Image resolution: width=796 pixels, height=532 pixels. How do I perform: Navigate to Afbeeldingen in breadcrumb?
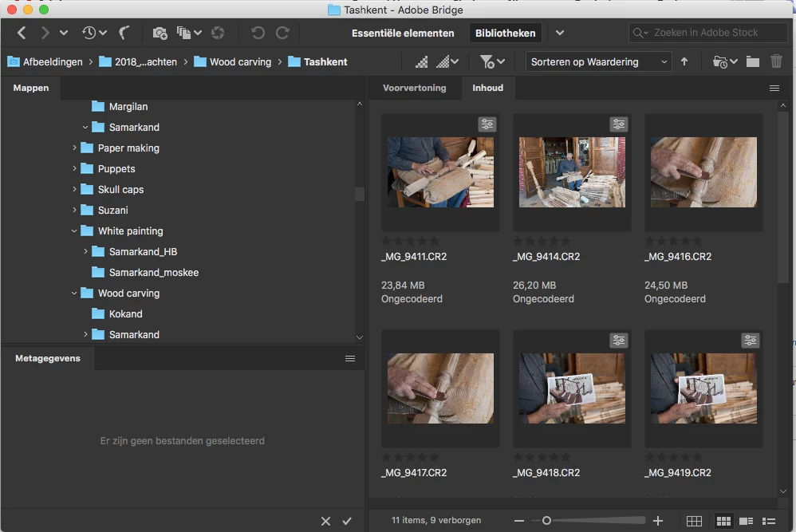tap(45, 62)
